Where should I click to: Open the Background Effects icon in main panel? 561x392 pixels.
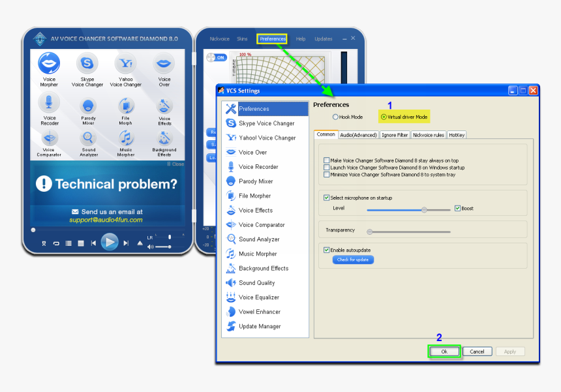(164, 138)
